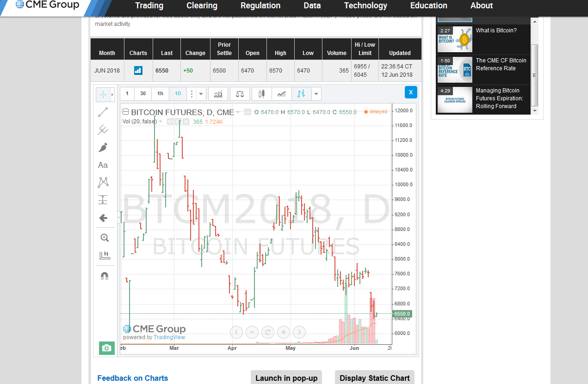Open the Education menu
The height and width of the screenshot is (384, 588).
(x=429, y=6)
